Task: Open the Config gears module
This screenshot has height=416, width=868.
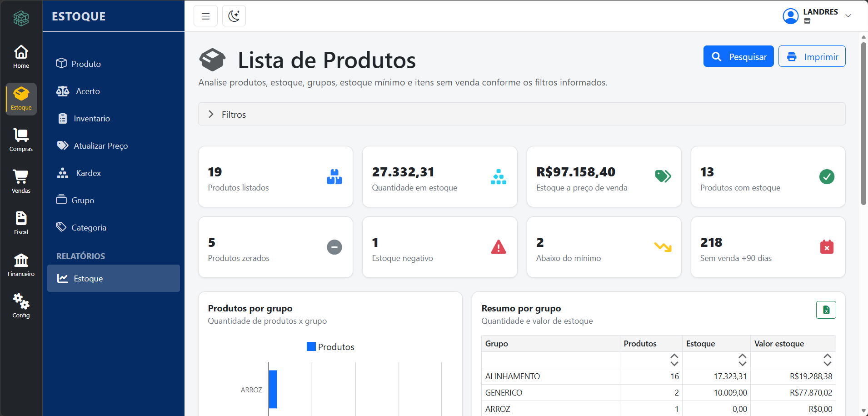Action: (21, 306)
